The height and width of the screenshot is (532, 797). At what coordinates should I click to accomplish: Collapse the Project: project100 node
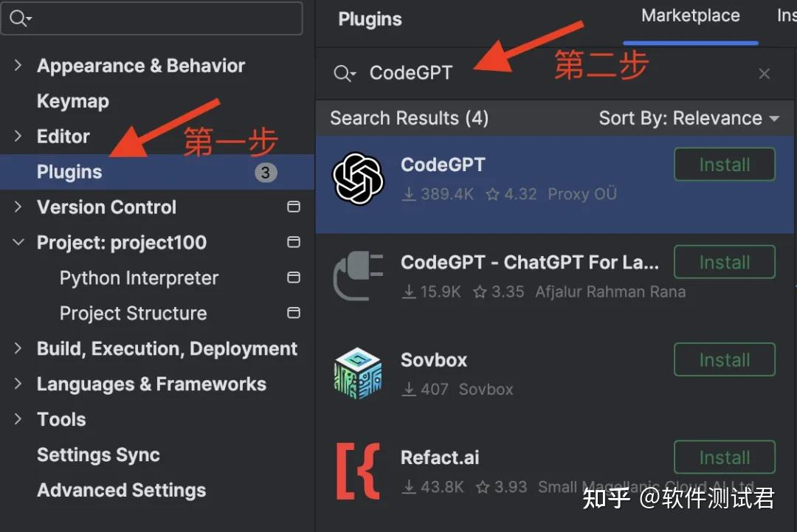(18, 243)
